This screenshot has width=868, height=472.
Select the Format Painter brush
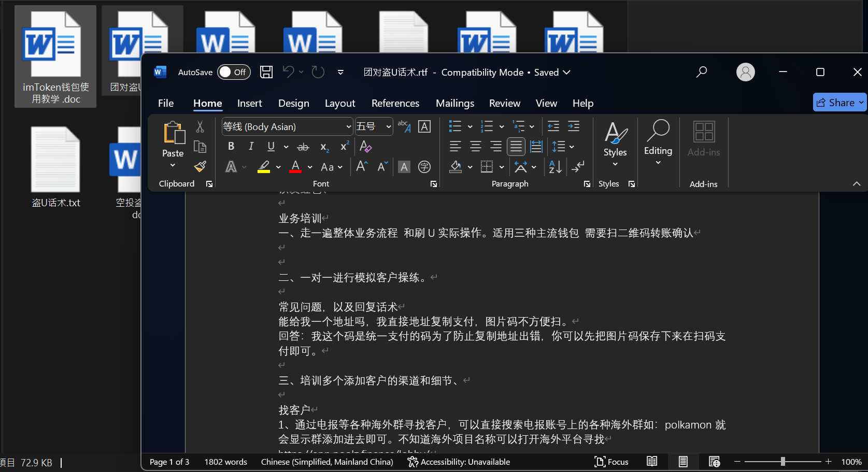coord(200,167)
